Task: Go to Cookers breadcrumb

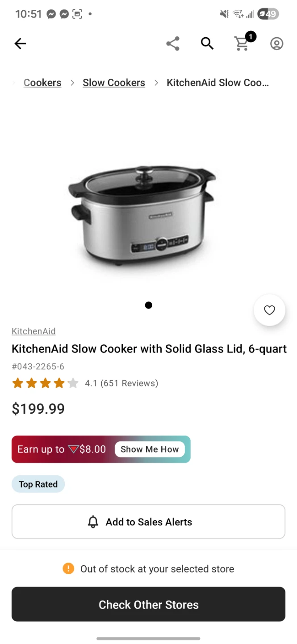Action: 42,83
